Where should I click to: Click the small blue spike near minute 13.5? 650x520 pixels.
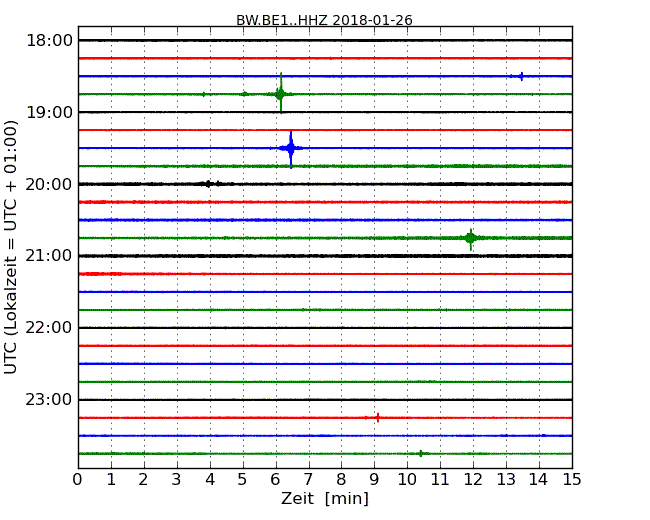point(521,76)
